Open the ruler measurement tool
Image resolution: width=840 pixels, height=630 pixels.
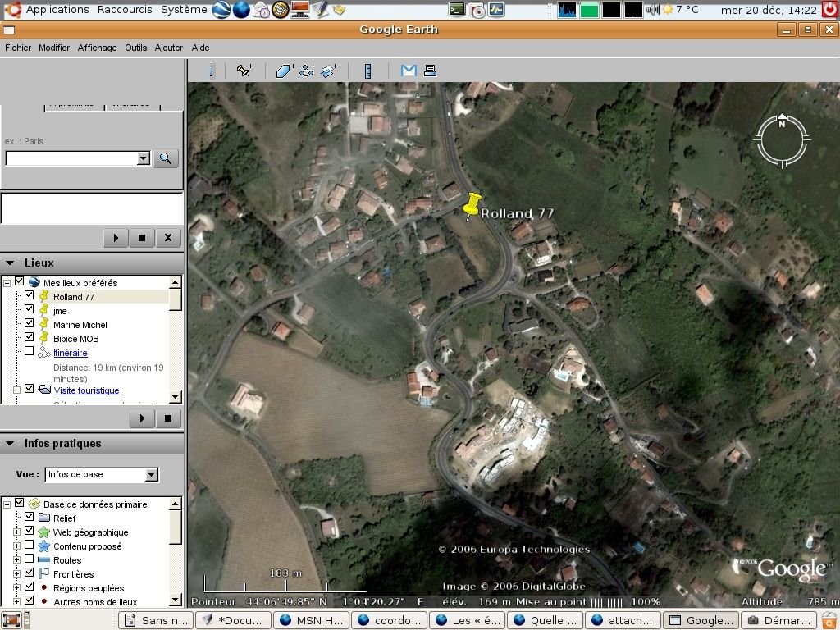(x=367, y=71)
